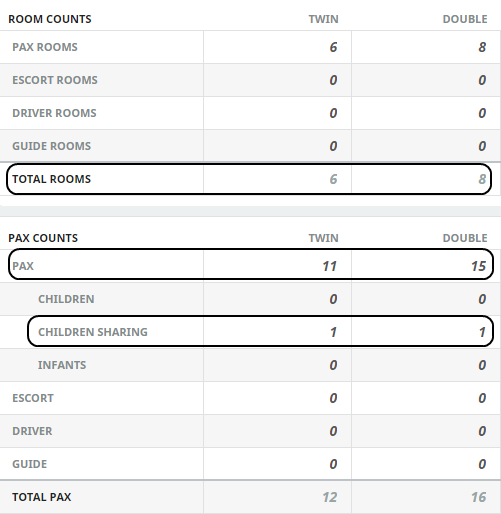Click the Pax Rooms Twin value 6
501x514 pixels.
[333, 47]
